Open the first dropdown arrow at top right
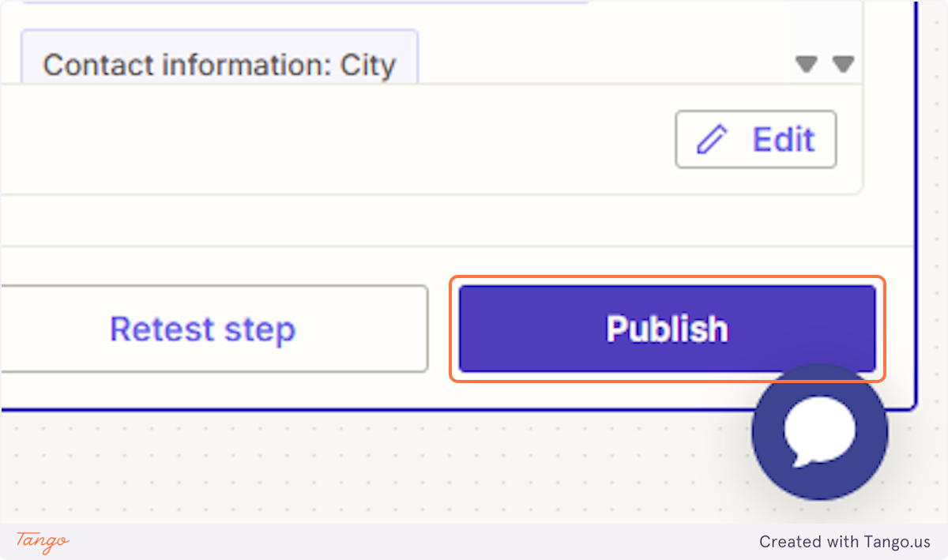This screenshot has width=948, height=560. 807,66
